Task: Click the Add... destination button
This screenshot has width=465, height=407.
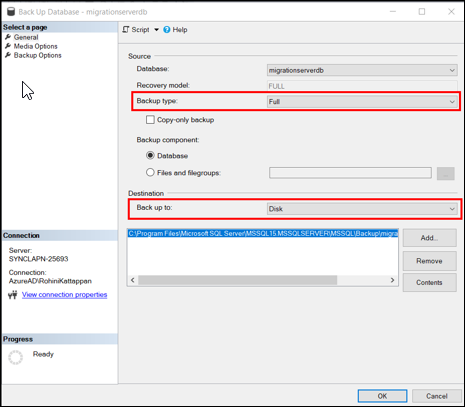Action: pos(429,238)
